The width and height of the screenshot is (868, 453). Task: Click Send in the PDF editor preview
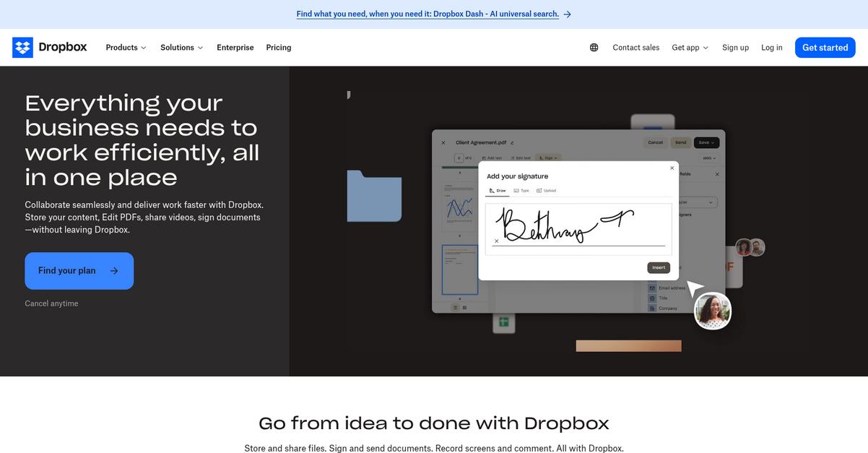click(x=680, y=142)
